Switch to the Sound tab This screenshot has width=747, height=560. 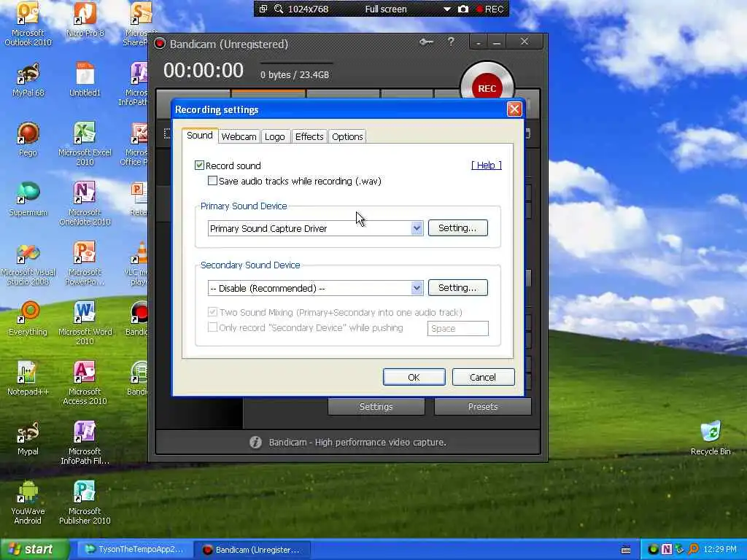point(200,135)
